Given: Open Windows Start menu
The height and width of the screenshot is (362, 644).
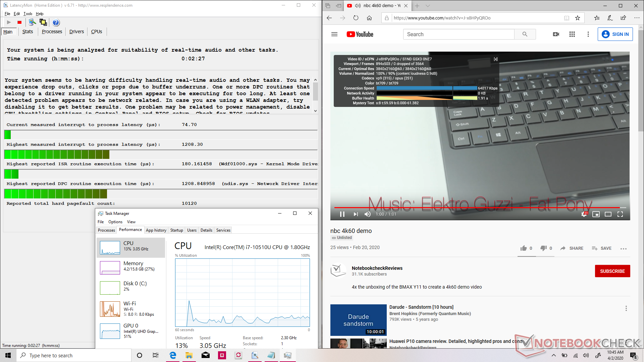Looking at the screenshot, I should coord(8,355).
